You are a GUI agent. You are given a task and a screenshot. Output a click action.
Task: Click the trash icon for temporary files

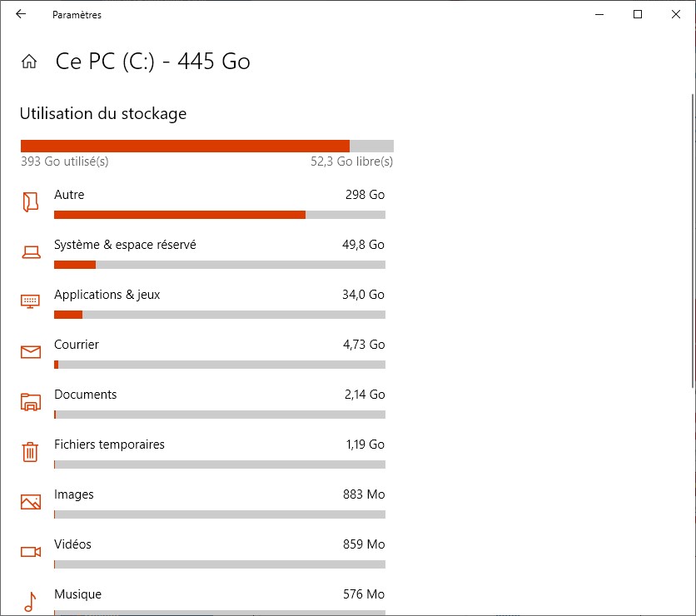[x=31, y=452]
